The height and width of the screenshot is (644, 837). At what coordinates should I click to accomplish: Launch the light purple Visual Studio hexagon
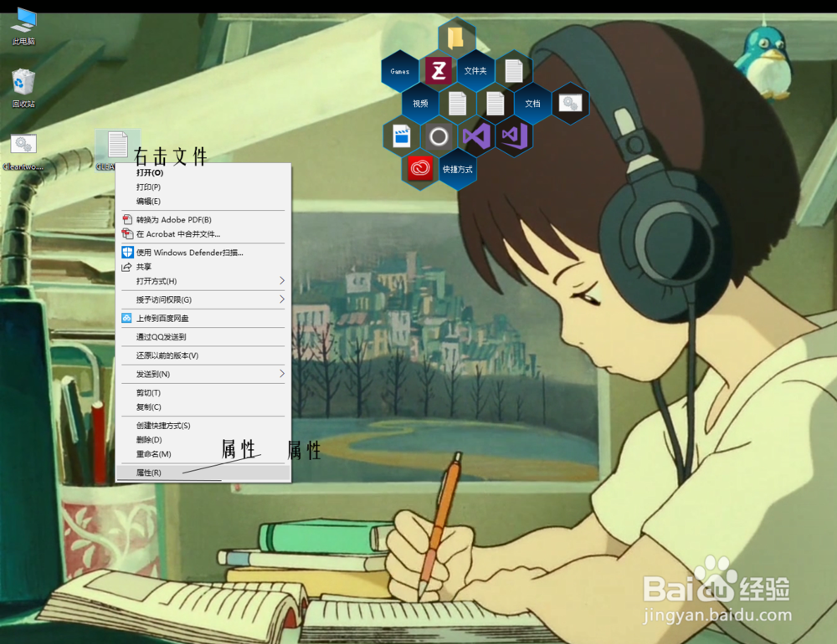(x=476, y=136)
